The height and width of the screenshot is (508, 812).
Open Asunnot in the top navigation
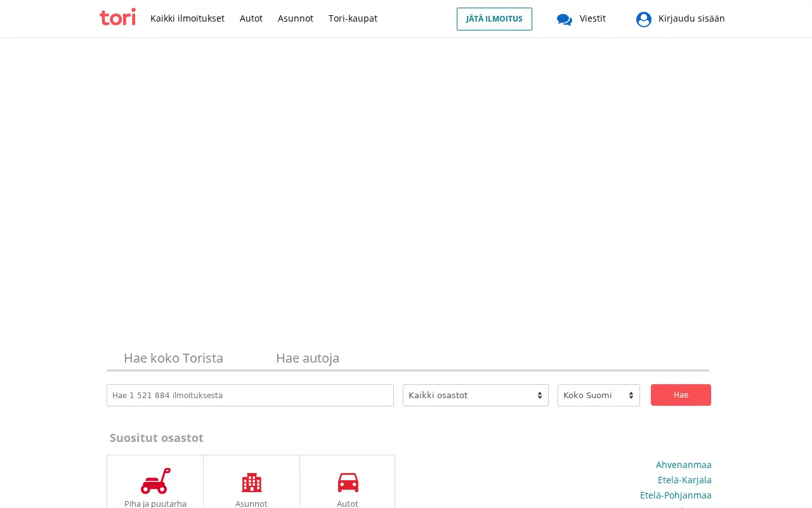click(296, 18)
